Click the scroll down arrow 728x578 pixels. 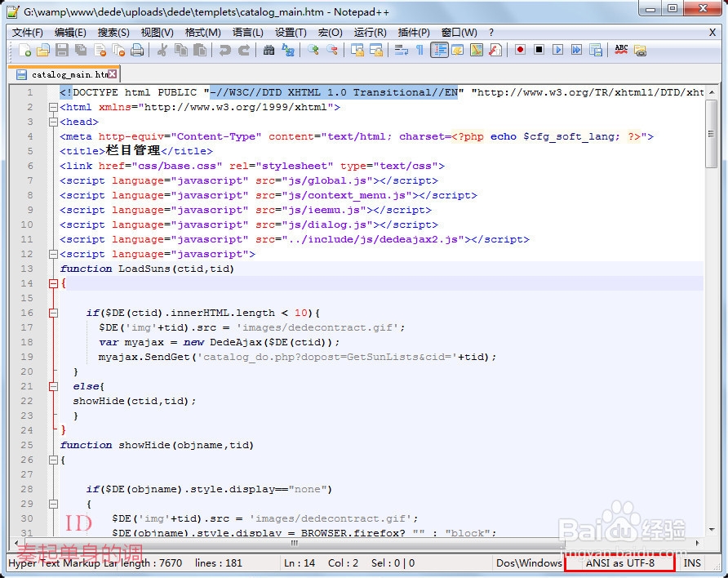point(712,530)
